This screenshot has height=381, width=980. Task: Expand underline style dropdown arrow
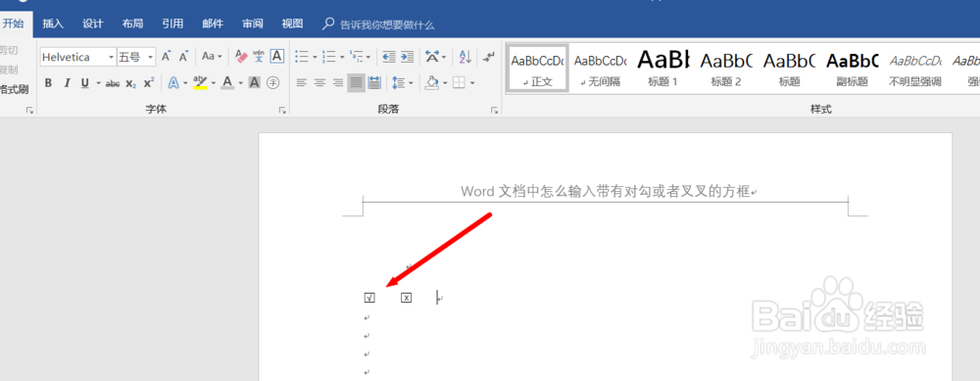(98, 83)
